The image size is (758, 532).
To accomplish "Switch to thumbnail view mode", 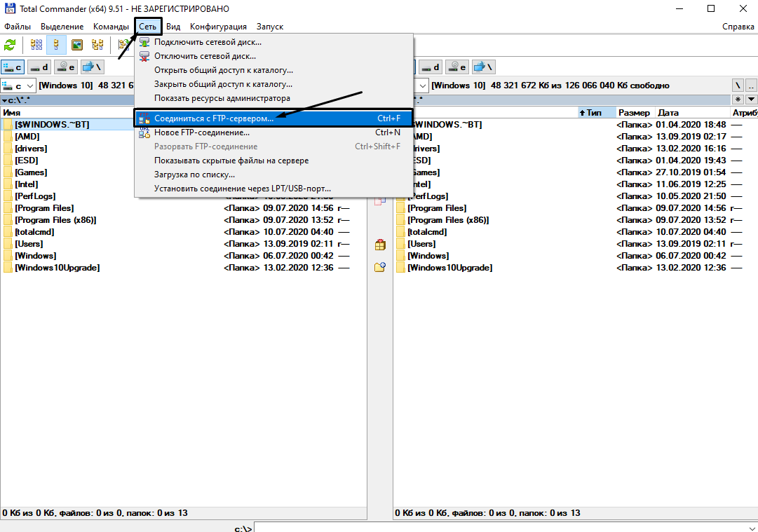I will pyautogui.click(x=77, y=44).
